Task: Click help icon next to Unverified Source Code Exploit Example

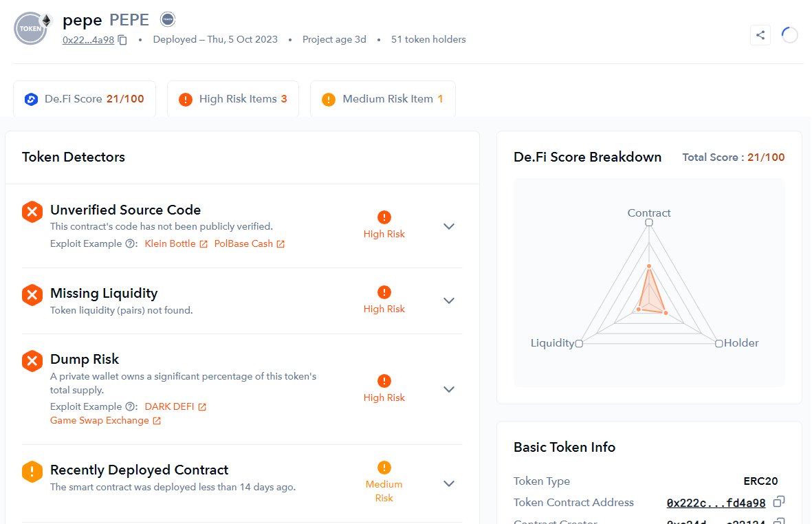Action: pos(130,244)
